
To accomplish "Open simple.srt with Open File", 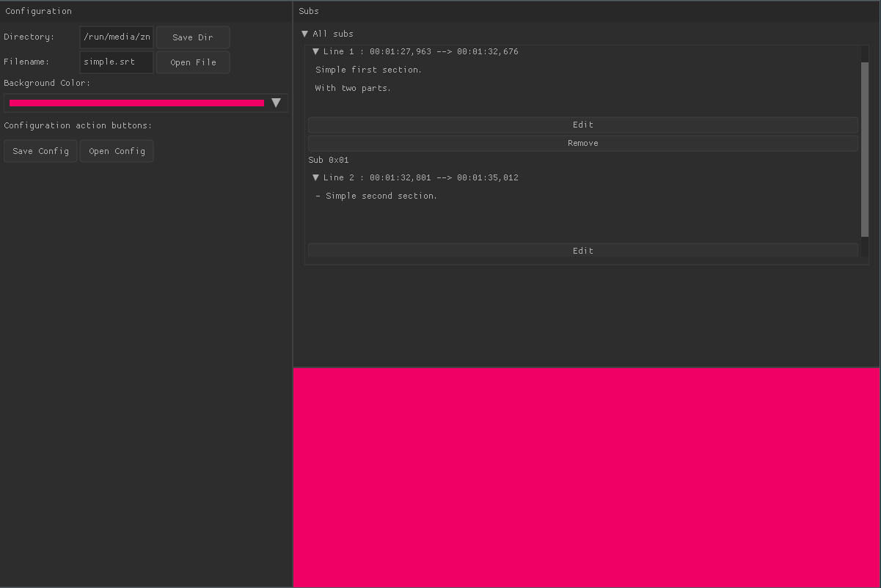I will (192, 62).
